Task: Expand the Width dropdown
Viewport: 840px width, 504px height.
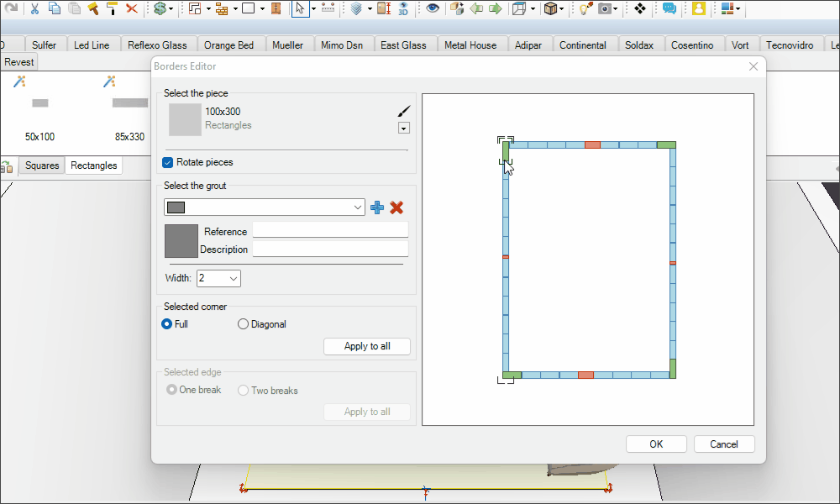Action: (218, 279)
